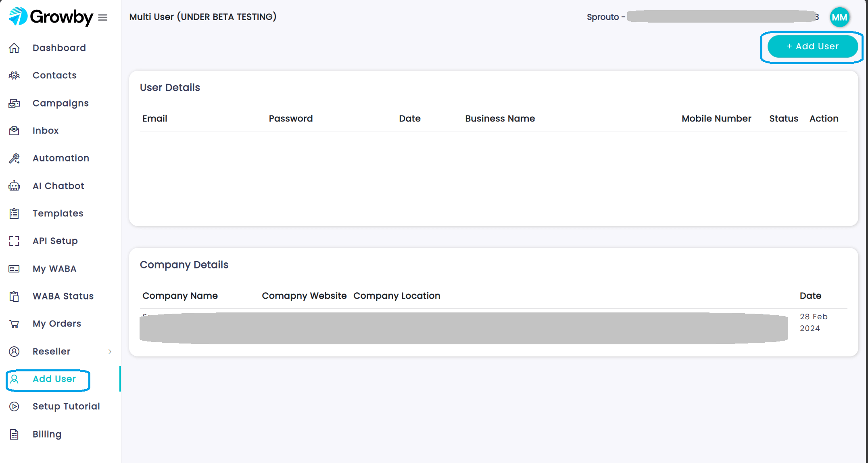Click the Company Details Date column header
This screenshot has width=868, height=463.
pos(811,296)
